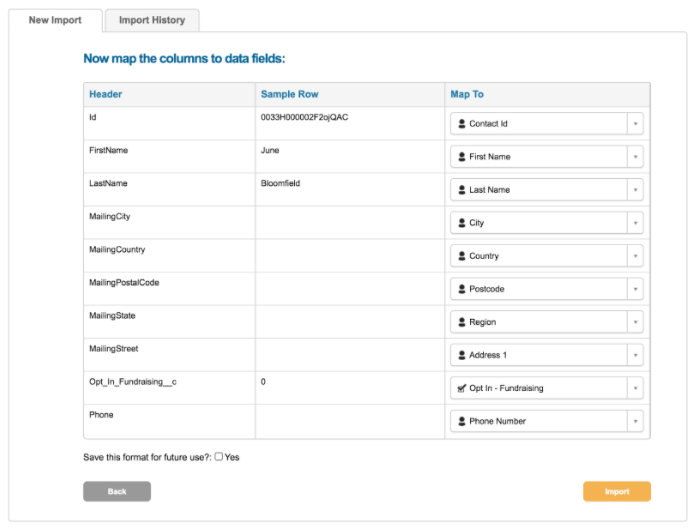693x529 pixels.
Task: Go back with the Back button
Action: pyautogui.click(x=117, y=491)
